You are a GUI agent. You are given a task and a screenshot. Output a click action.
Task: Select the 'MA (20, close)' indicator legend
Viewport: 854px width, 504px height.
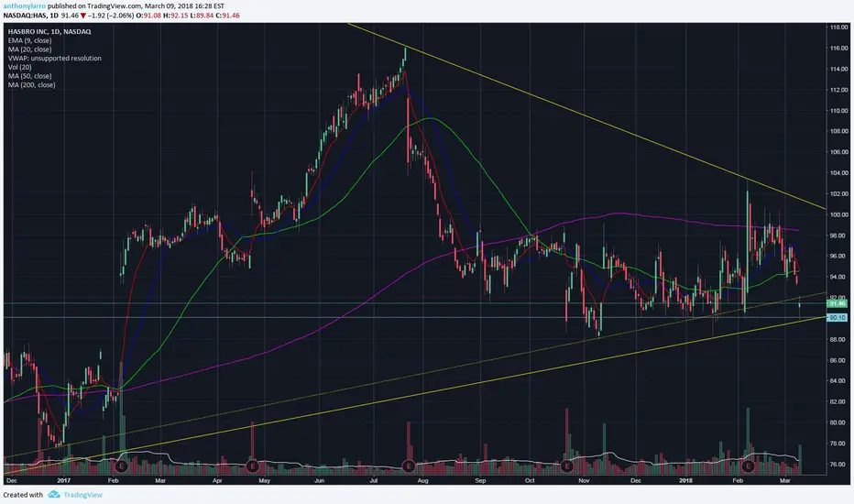[29, 49]
